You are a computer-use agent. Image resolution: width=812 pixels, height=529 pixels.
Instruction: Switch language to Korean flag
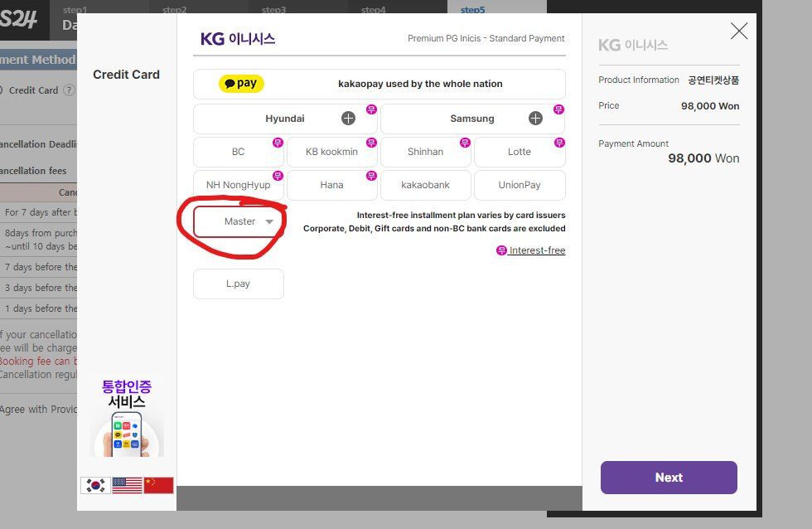tap(96, 486)
